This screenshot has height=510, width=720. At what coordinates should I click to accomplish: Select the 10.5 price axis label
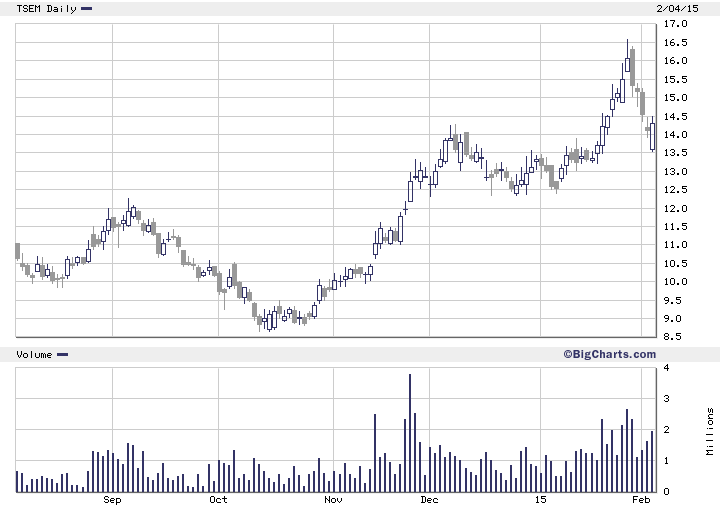point(675,263)
